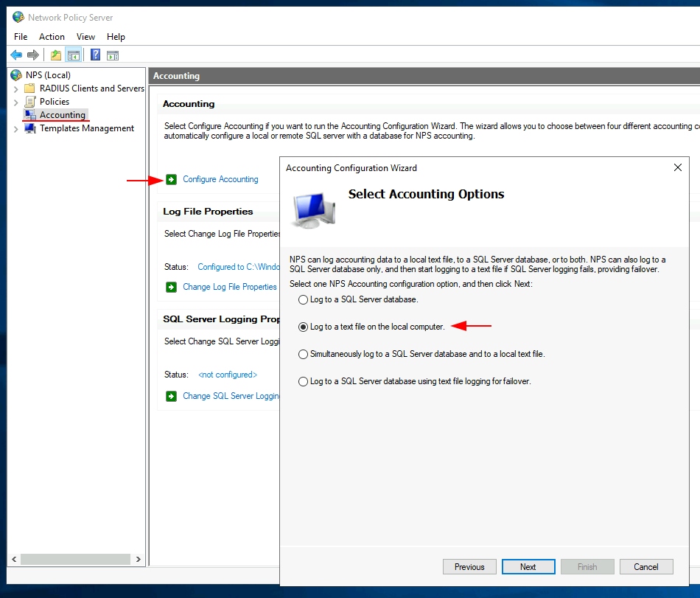
Task: Open the Configure Accounting link
Action: point(220,179)
